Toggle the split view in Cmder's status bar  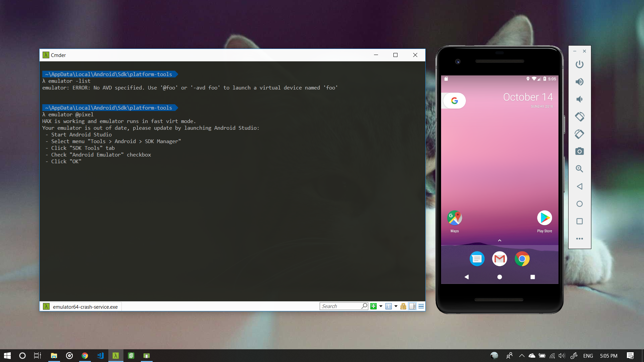point(412,306)
